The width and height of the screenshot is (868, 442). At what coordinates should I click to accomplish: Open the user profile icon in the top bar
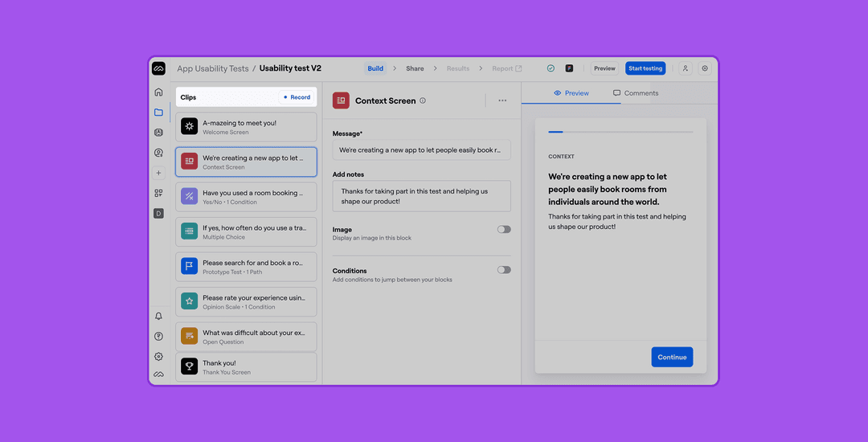tap(686, 68)
